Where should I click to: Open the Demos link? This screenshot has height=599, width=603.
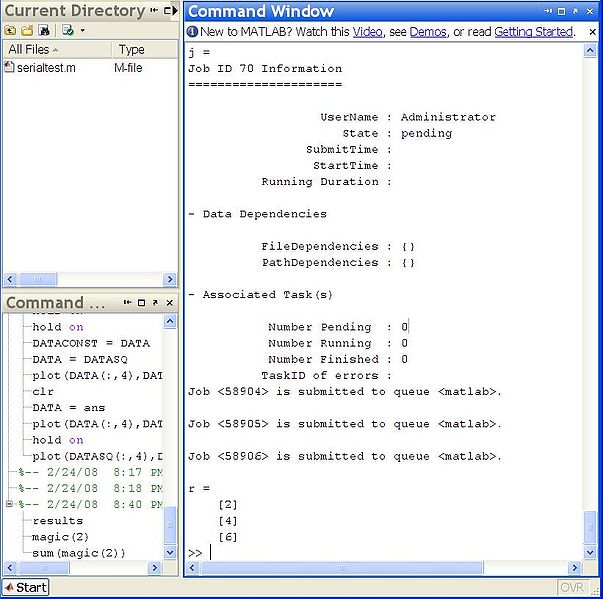point(428,32)
